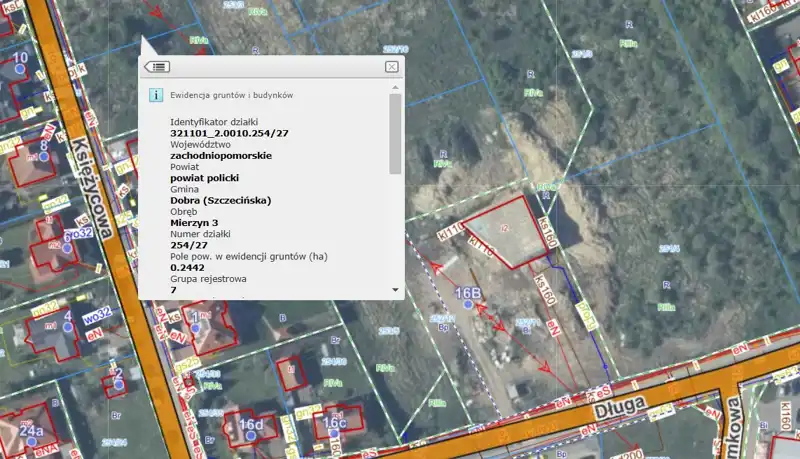Select the address point numbered 8
Image resolution: width=800 pixels, height=459 pixels.
click(44, 157)
